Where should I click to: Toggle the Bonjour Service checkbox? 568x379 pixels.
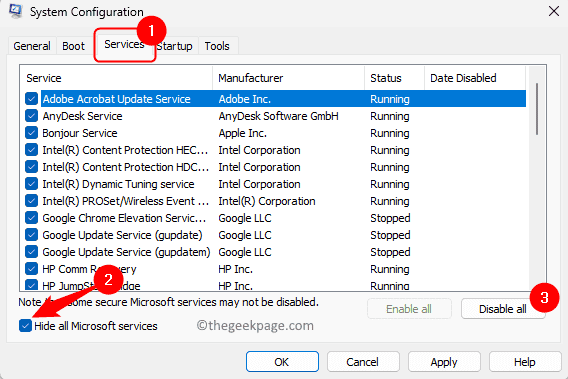click(32, 133)
